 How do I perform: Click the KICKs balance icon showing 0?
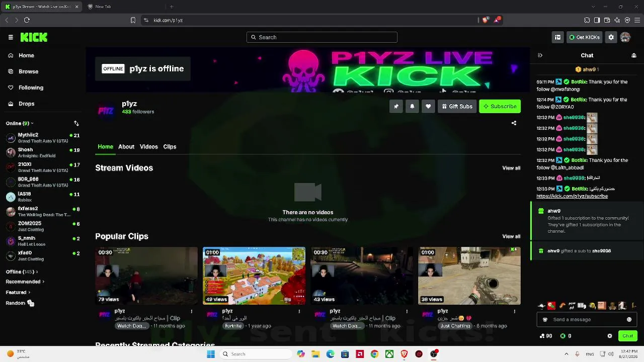[562, 336]
